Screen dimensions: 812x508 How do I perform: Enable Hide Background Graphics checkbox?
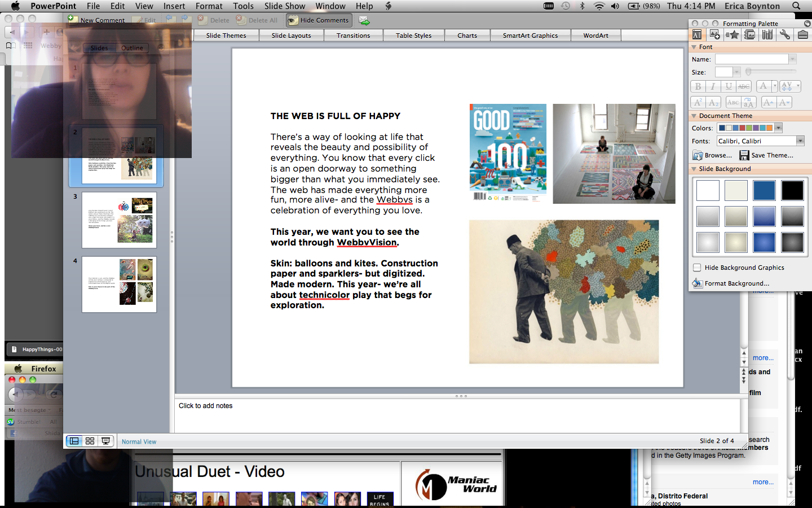(x=697, y=268)
